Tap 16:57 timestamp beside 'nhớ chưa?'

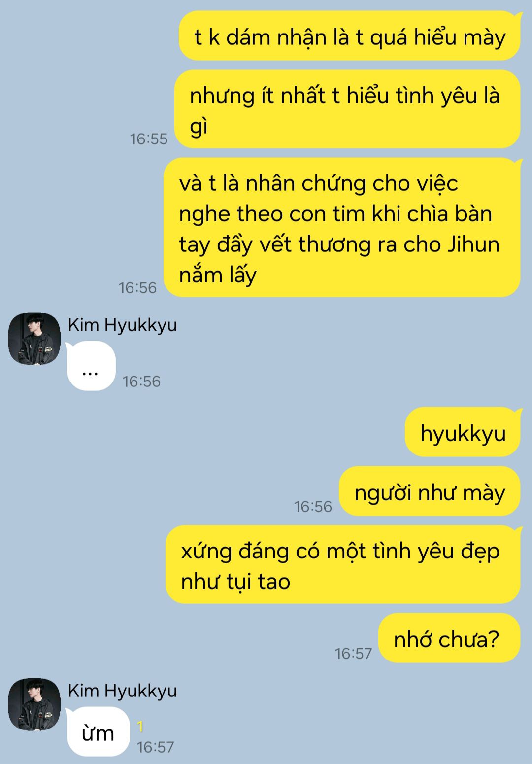[353, 654]
